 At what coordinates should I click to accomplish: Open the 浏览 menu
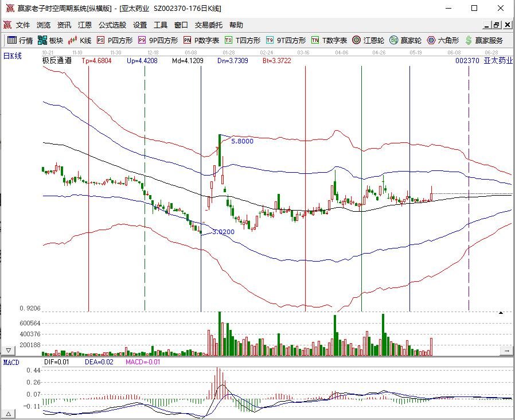44,25
